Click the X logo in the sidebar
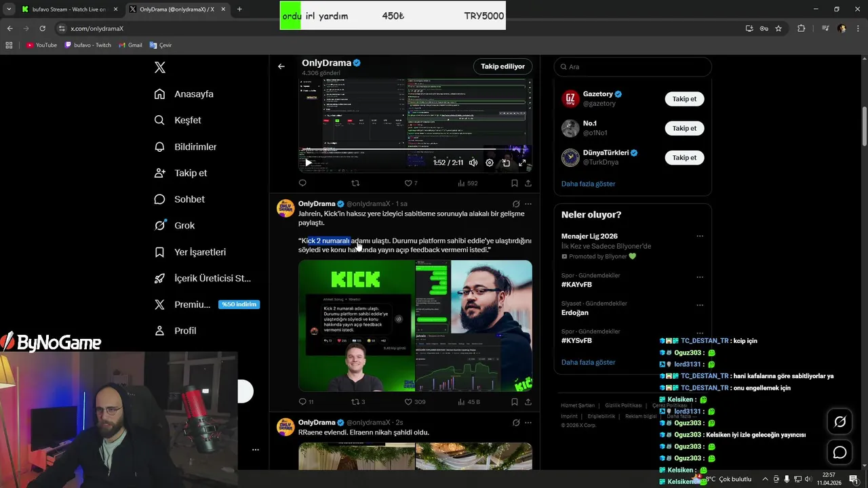 160,67
